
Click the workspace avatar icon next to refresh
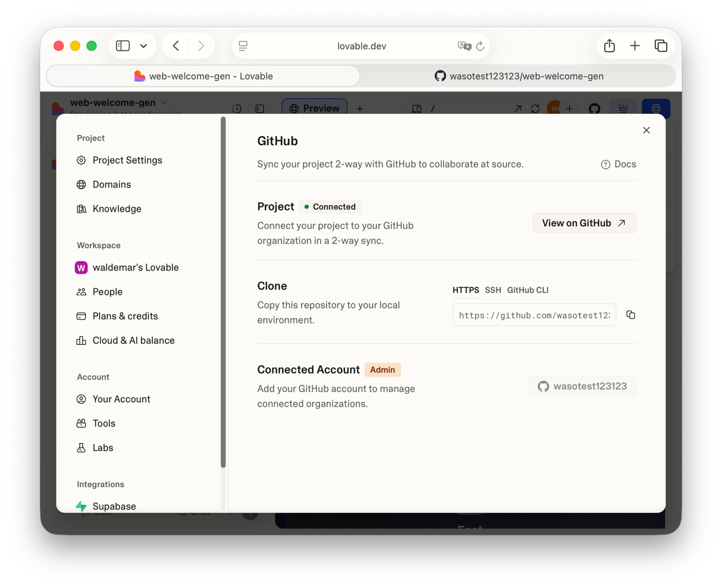coord(554,108)
